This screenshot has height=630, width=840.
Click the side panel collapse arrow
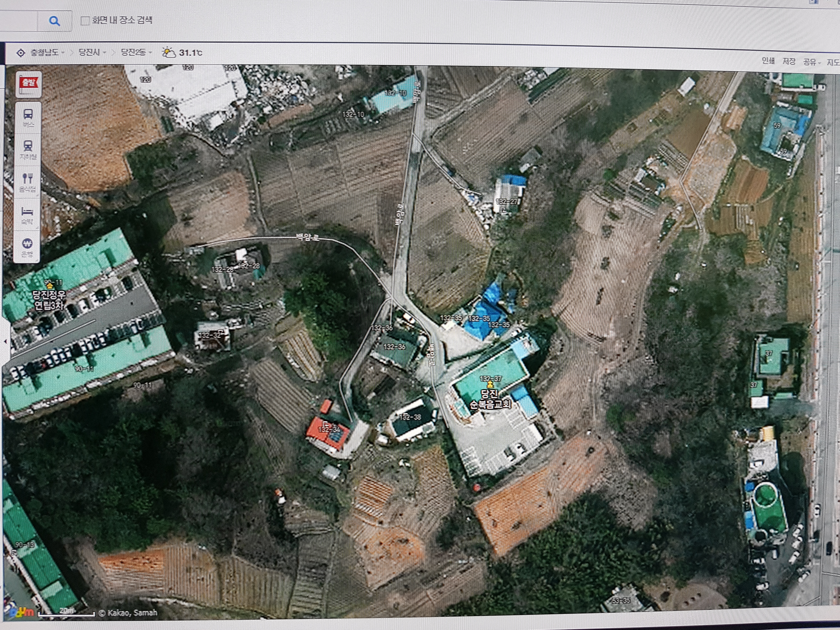[x=5, y=341]
